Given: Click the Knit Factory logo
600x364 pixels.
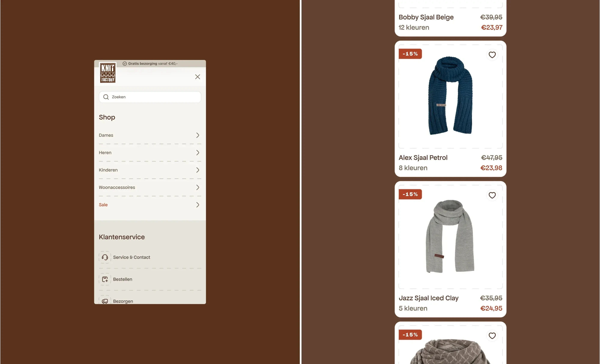Looking at the screenshot, I should pos(108,73).
